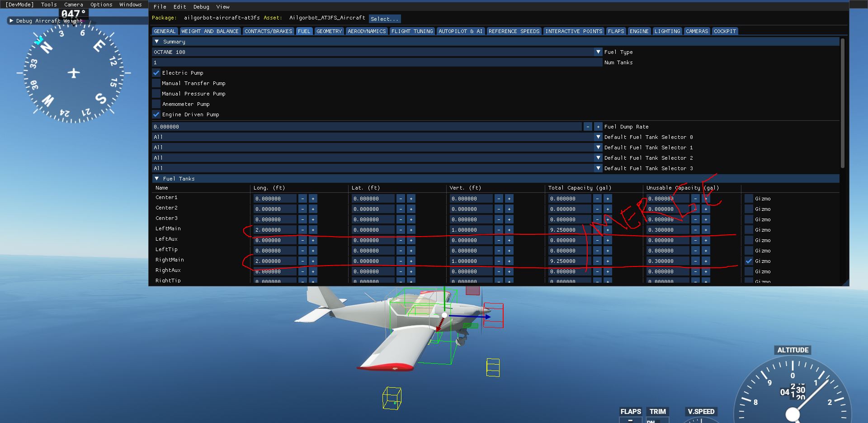Switch to the AERODYNAMICS tab
868x423 pixels.
point(367,31)
